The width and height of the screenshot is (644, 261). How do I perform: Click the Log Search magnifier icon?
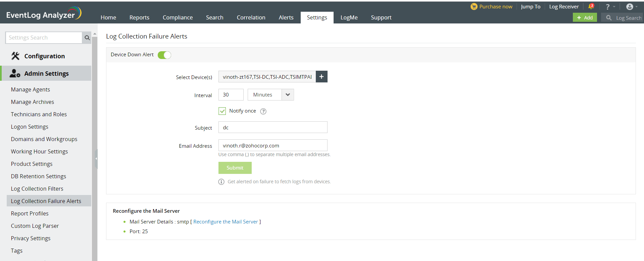point(609,18)
